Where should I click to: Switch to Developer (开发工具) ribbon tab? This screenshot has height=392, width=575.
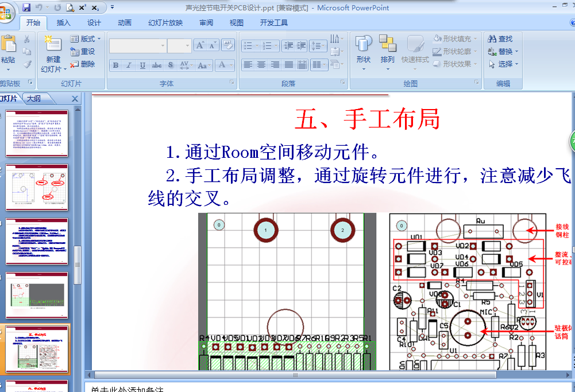click(274, 23)
